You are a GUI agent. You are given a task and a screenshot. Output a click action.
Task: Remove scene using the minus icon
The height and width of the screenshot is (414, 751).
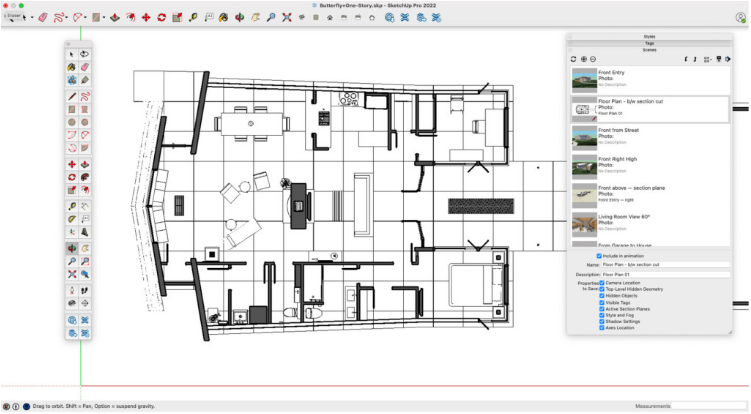click(594, 59)
